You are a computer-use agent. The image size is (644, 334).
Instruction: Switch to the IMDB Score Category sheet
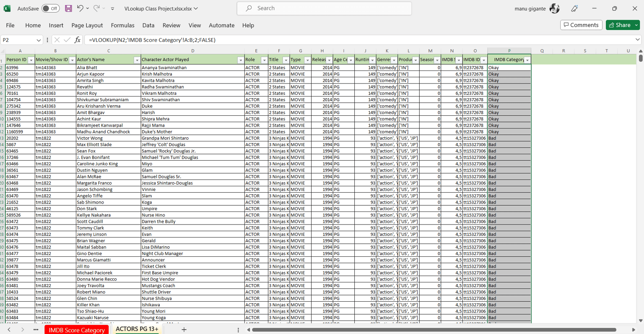pyautogui.click(x=77, y=330)
